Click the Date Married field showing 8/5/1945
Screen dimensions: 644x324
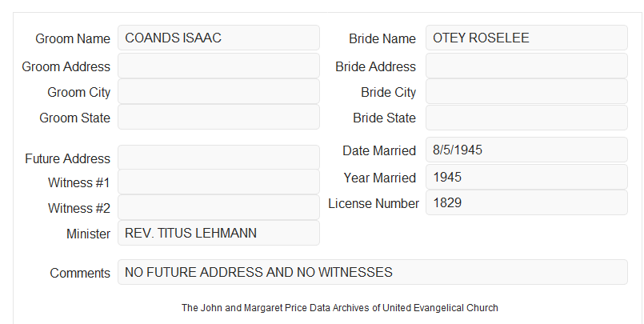coord(526,150)
